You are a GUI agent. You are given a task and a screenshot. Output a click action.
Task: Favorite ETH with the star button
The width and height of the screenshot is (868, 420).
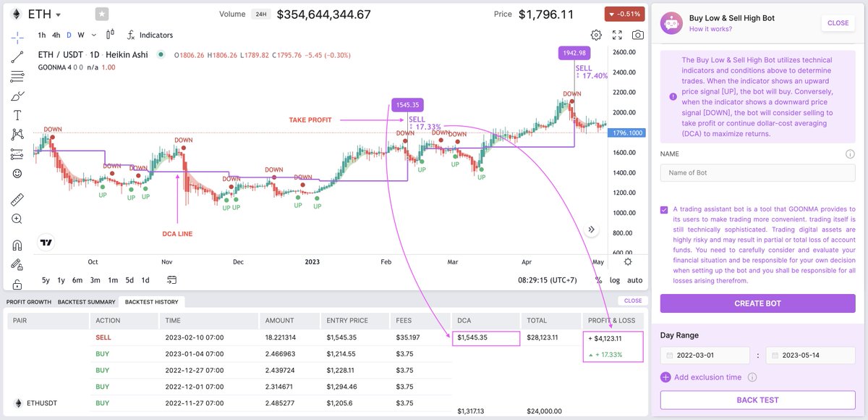(x=103, y=14)
